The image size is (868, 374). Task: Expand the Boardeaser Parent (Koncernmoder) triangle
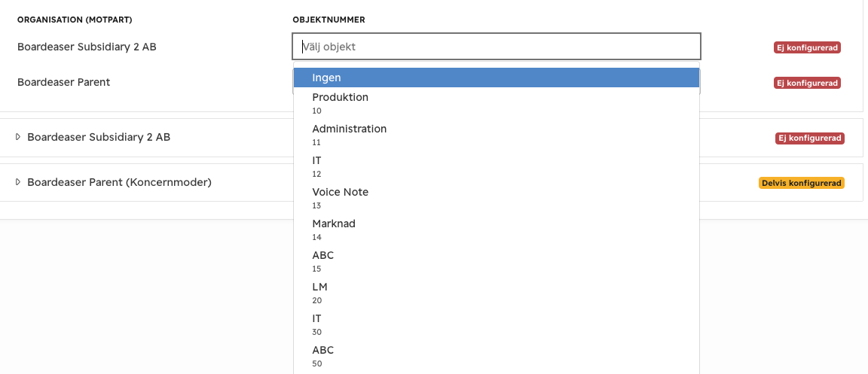(x=18, y=182)
